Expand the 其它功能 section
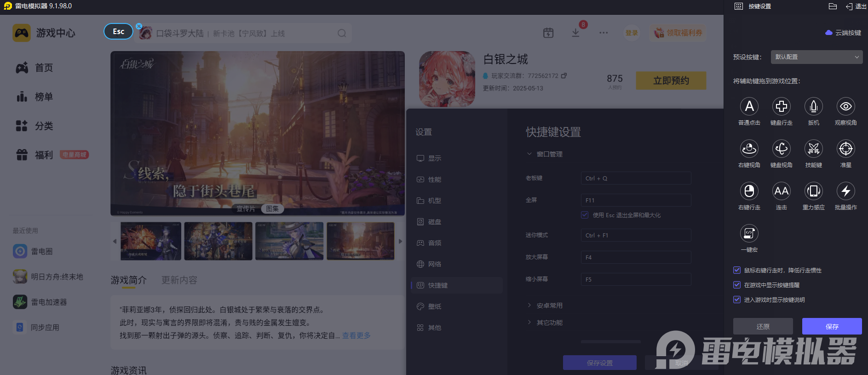Screen dimensions: 868x375 tap(529, 322)
